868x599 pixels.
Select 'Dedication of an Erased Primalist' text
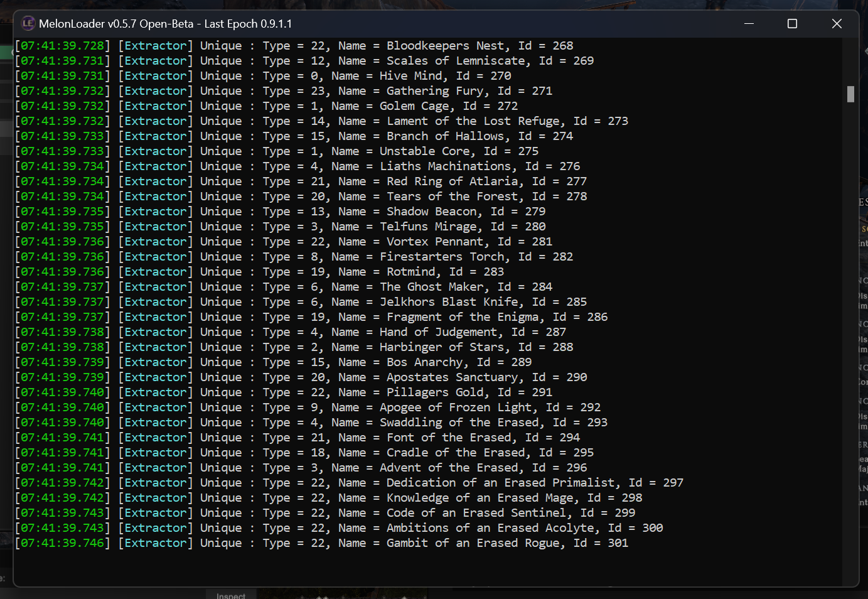500,483
